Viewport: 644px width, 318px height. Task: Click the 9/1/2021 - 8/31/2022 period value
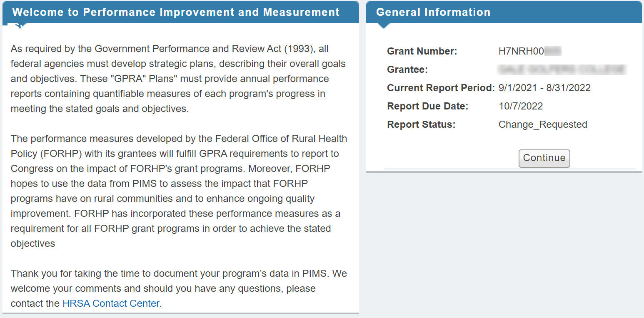pyautogui.click(x=544, y=88)
